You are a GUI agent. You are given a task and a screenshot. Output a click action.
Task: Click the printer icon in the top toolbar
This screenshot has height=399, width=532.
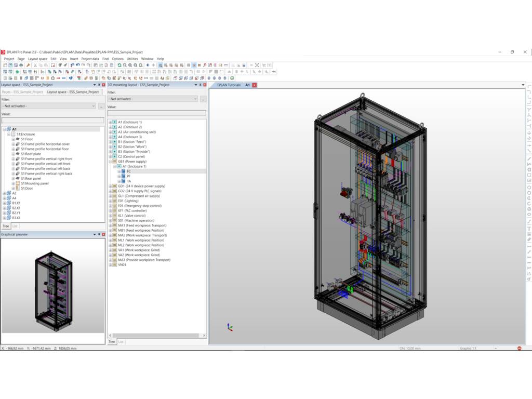tap(21, 65)
